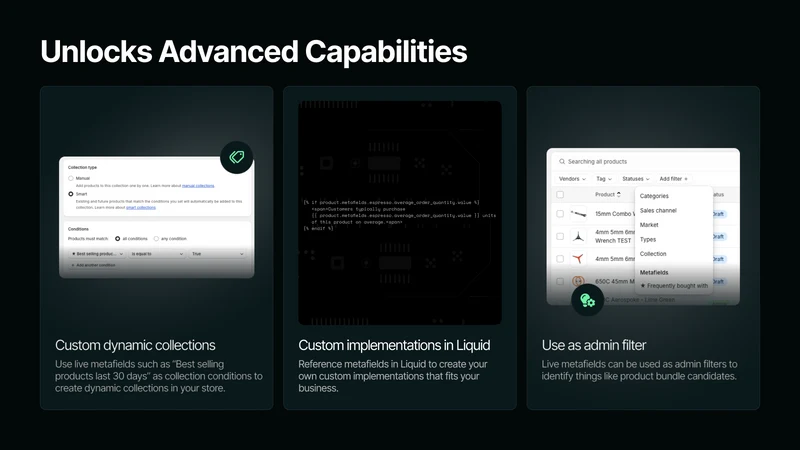
Task: Click the search magnifier icon in products
Action: pyautogui.click(x=562, y=161)
